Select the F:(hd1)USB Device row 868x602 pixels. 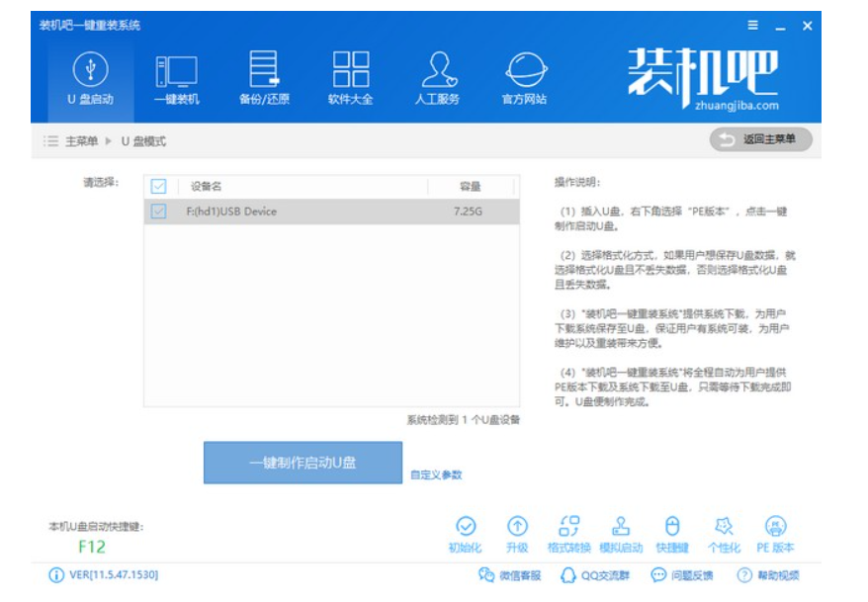click(331, 212)
